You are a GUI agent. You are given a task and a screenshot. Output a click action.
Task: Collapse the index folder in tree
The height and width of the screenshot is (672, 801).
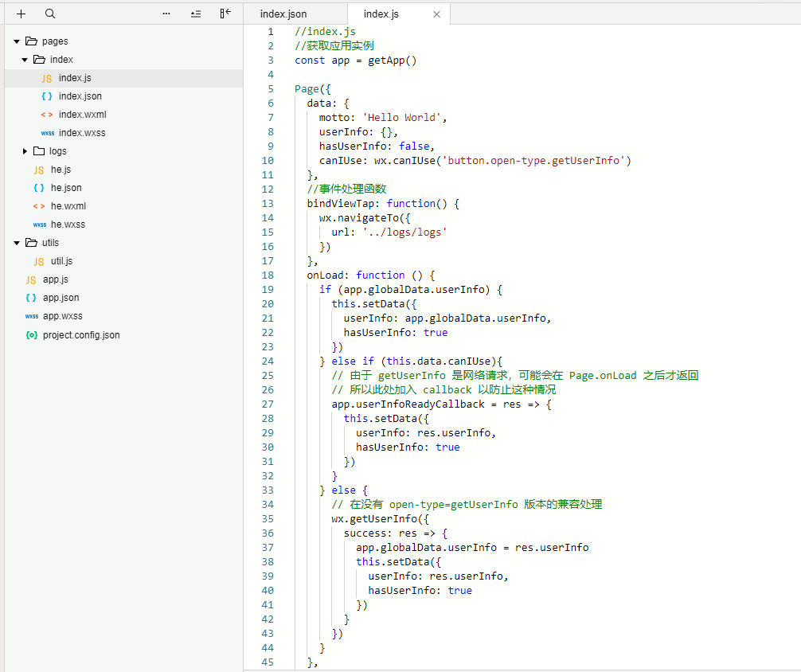[25, 60]
